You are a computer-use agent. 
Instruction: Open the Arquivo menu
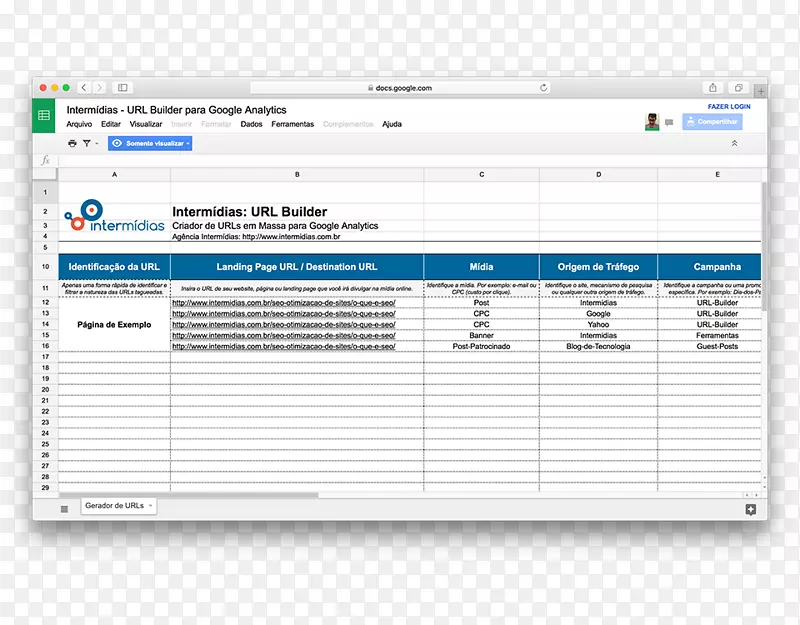(79, 124)
